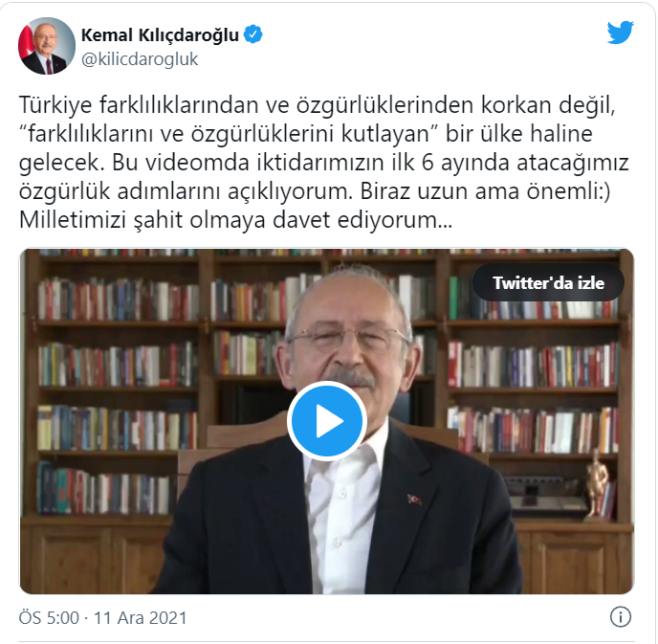Open the @kilicdarogluk handle link

140,59
